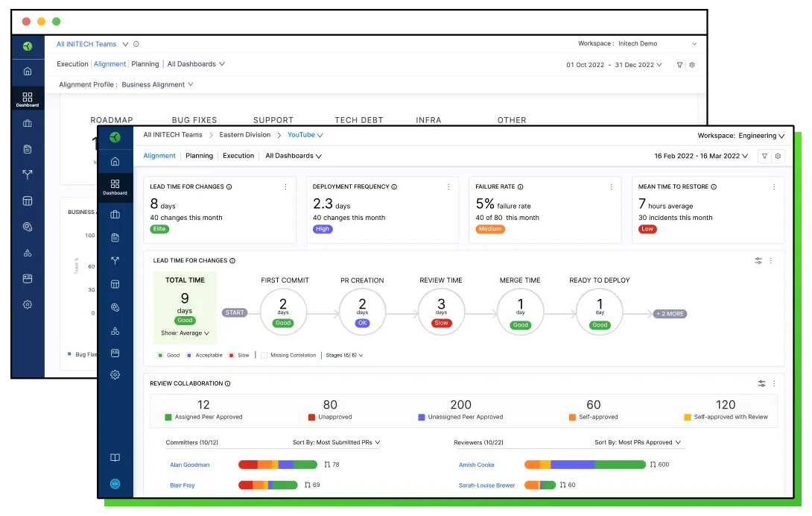Click the documentation book icon near sidebar bottom
812x516 pixels.
(116, 457)
